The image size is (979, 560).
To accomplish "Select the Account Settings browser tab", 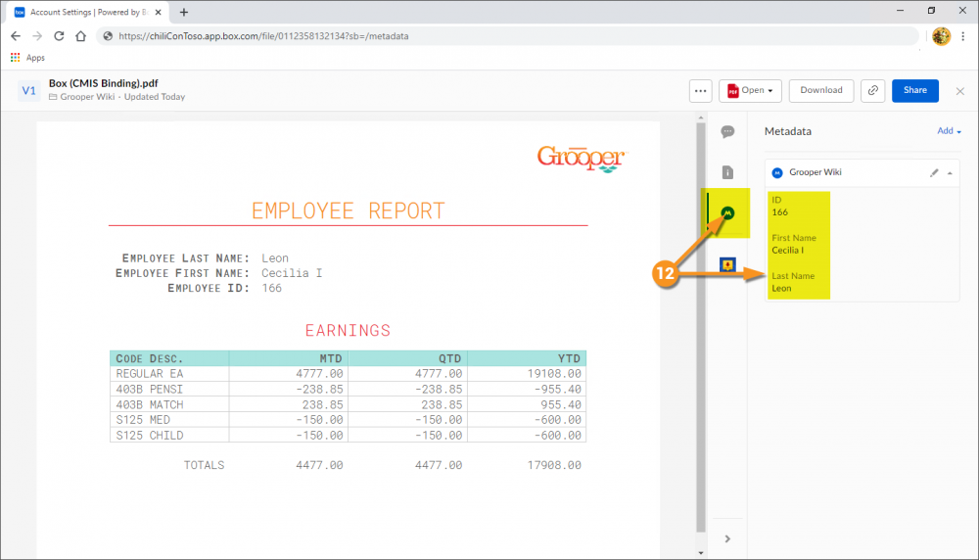I will [x=88, y=12].
